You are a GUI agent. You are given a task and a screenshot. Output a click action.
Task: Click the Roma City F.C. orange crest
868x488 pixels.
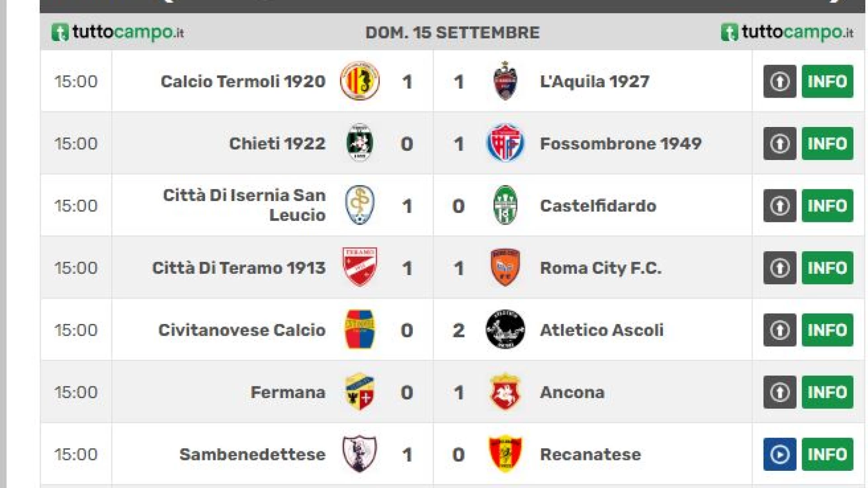coord(505,267)
